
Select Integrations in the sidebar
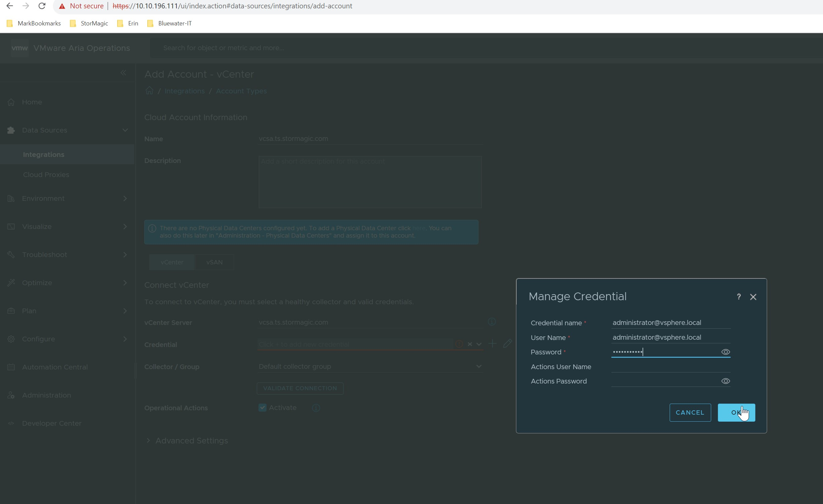click(67, 155)
